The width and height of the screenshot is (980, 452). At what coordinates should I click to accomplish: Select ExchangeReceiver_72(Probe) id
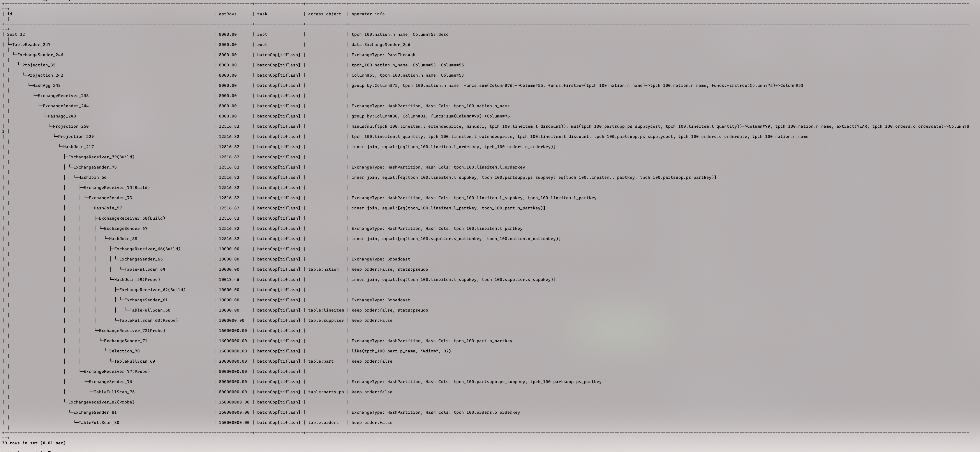(x=132, y=331)
